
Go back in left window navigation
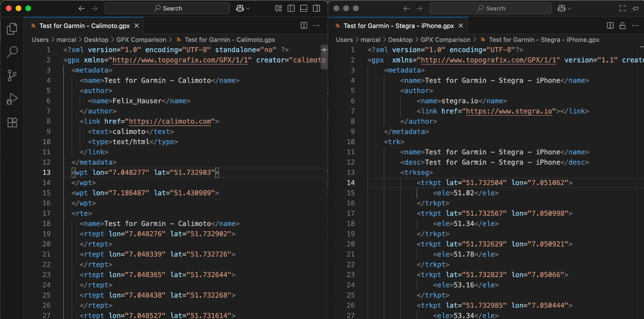(82, 8)
